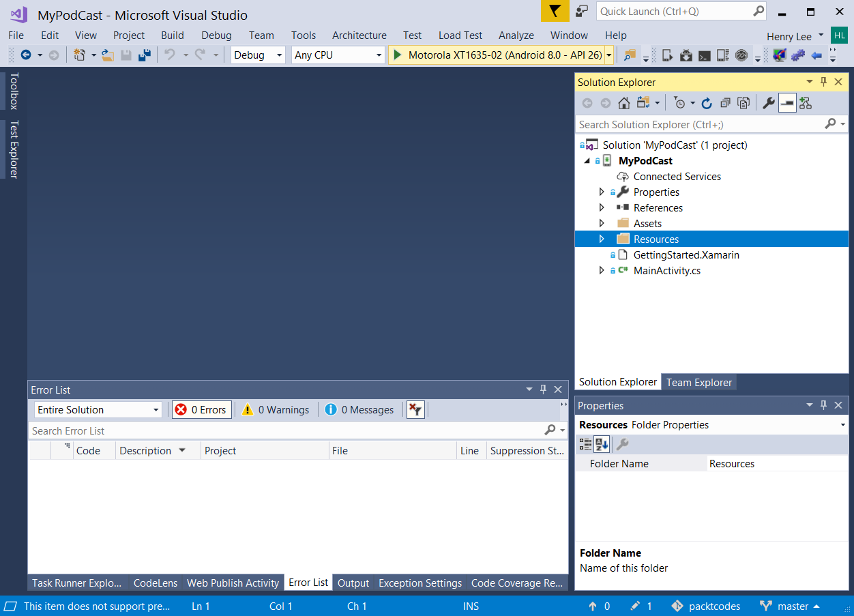
Task: Open the Test Explorer side tab
Action: tap(14, 149)
